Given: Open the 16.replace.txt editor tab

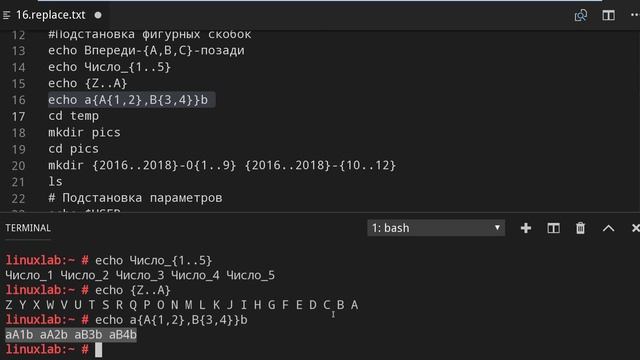Looking at the screenshot, I should pos(51,15).
